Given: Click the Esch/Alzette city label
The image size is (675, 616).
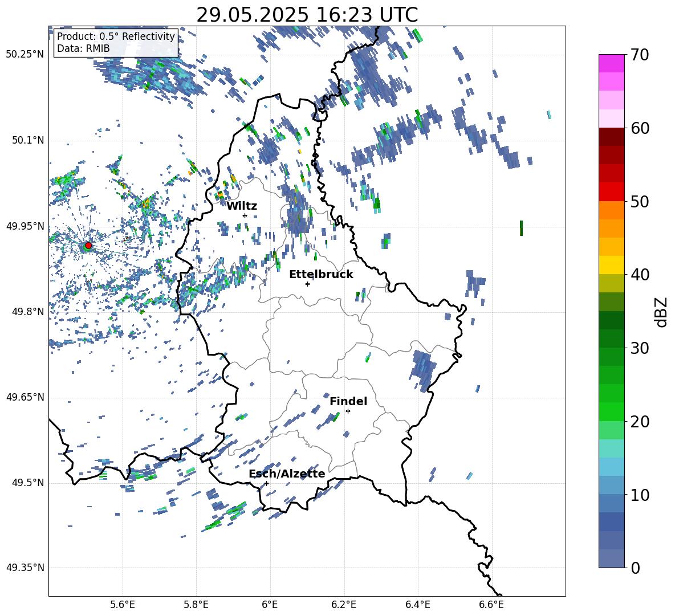Looking at the screenshot, I should point(287,474).
